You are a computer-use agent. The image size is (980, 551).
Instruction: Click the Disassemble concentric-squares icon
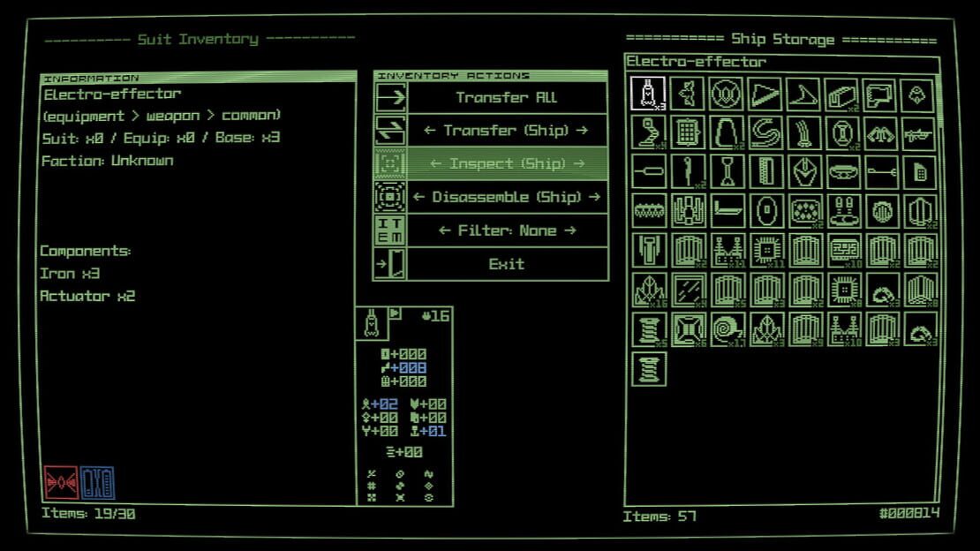pos(390,197)
